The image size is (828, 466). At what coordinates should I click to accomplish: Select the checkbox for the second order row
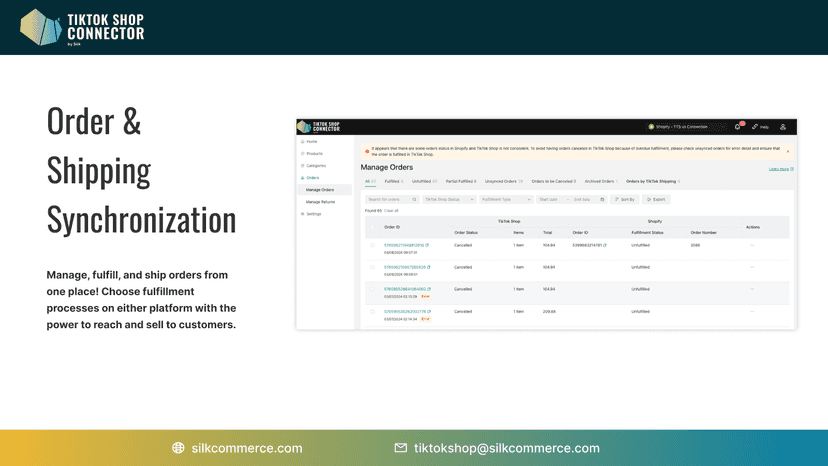[372, 267]
